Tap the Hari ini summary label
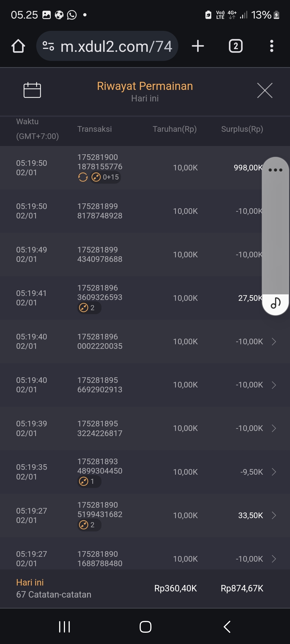 pyautogui.click(x=30, y=583)
